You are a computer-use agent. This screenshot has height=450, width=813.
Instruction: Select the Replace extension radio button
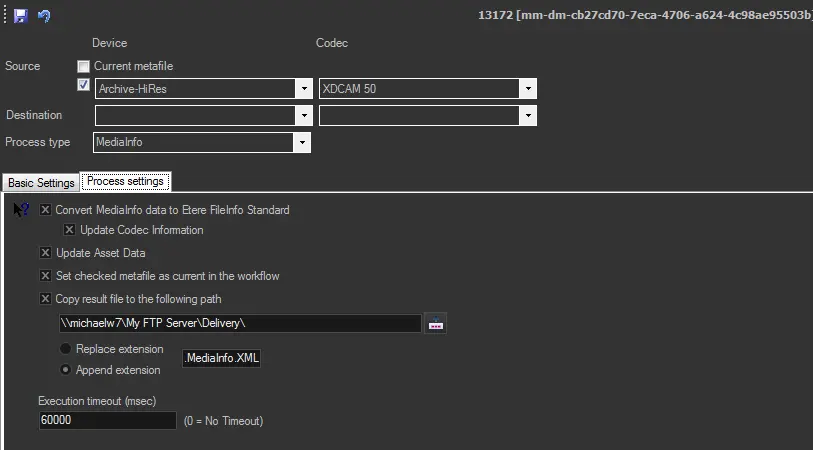(x=66, y=349)
